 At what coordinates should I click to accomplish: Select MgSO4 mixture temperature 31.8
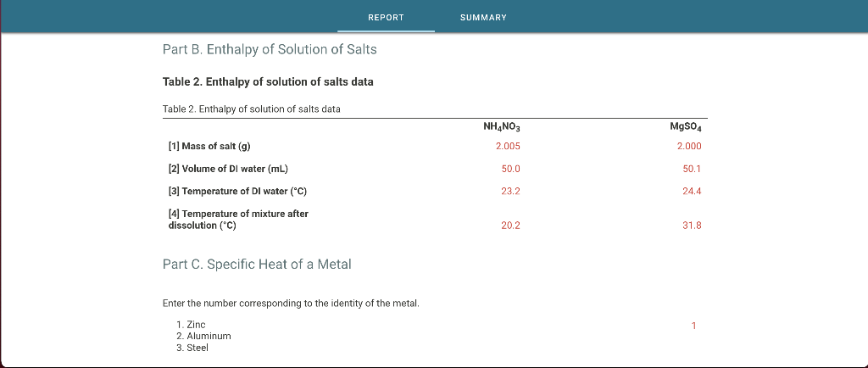click(692, 226)
